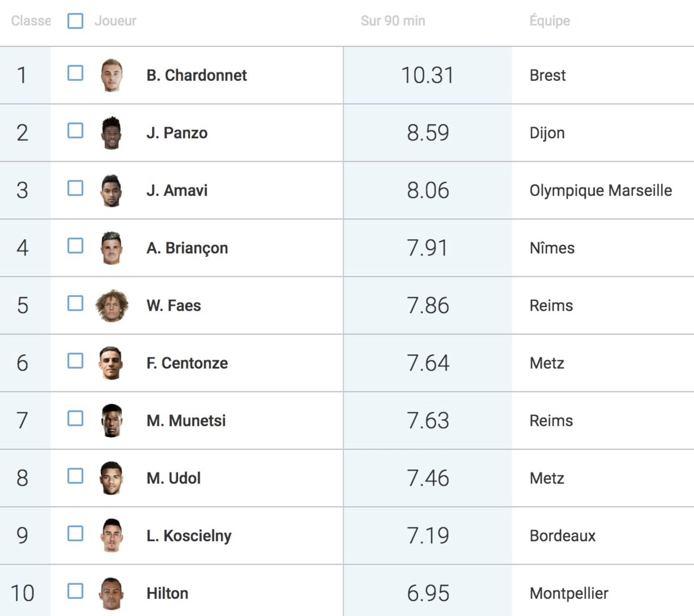
Task: Open the F. Centonze player name
Action: (x=187, y=363)
